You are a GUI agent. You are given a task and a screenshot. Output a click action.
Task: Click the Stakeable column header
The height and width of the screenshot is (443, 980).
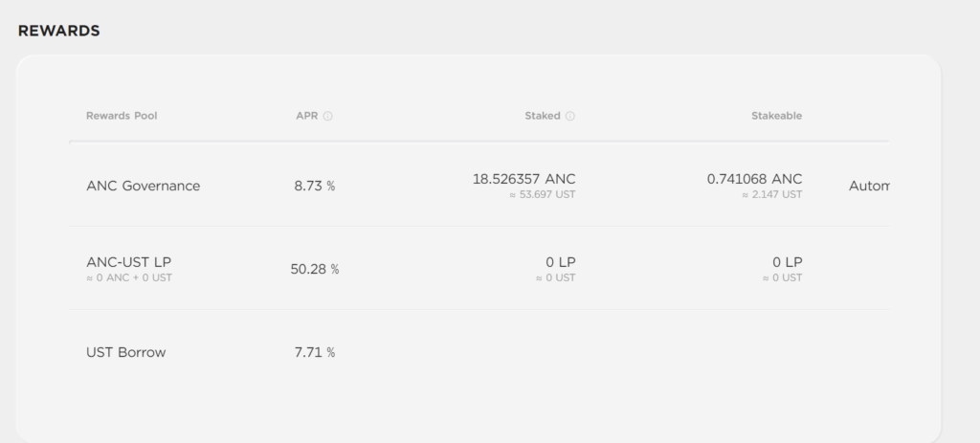[776, 116]
